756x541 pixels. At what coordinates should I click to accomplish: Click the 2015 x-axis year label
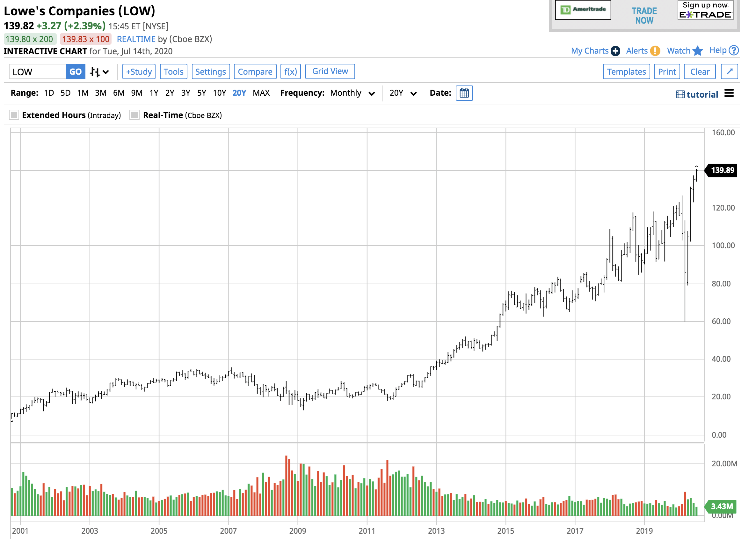505,531
